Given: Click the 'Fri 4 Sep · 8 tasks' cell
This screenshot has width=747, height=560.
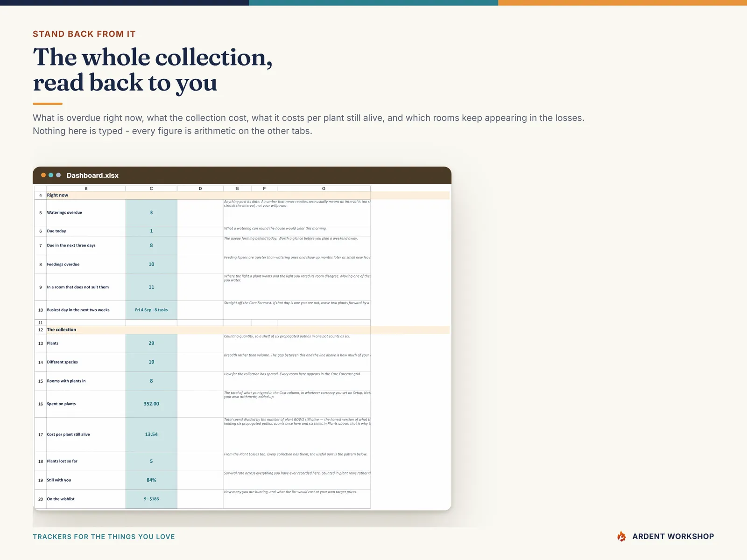Looking at the screenshot, I should (x=151, y=310).
